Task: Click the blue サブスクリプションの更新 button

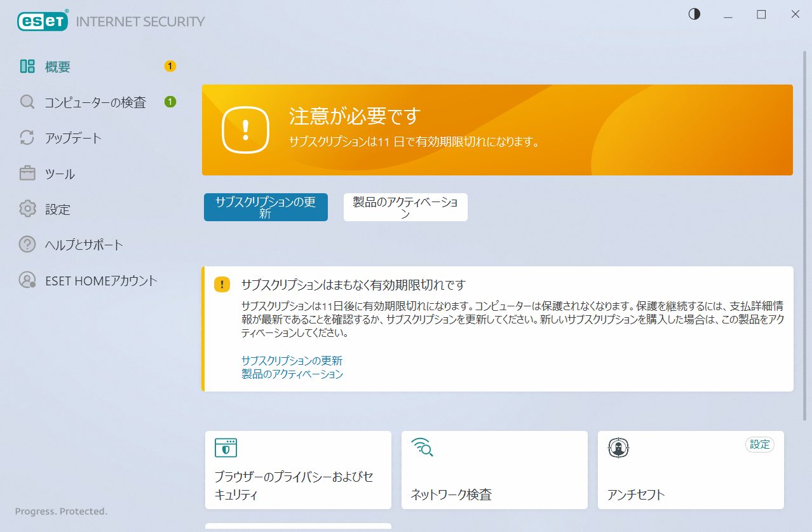Action: [266, 207]
